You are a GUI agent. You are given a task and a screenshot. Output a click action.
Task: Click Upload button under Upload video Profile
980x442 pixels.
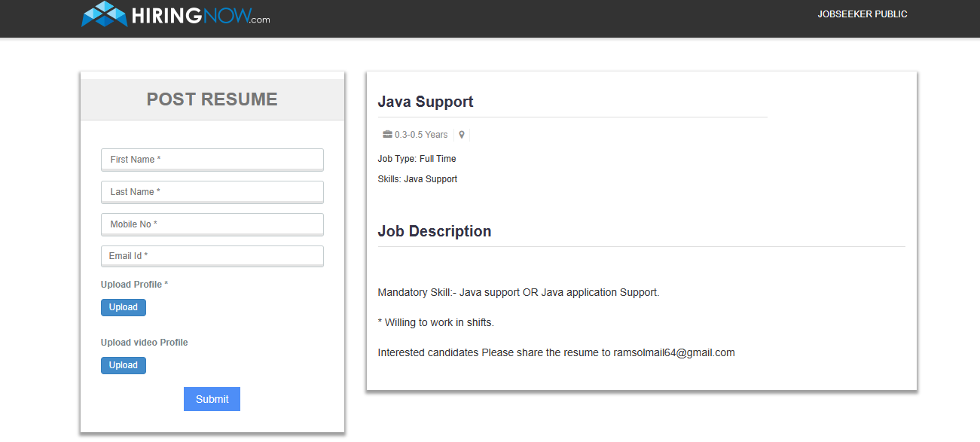tap(124, 365)
